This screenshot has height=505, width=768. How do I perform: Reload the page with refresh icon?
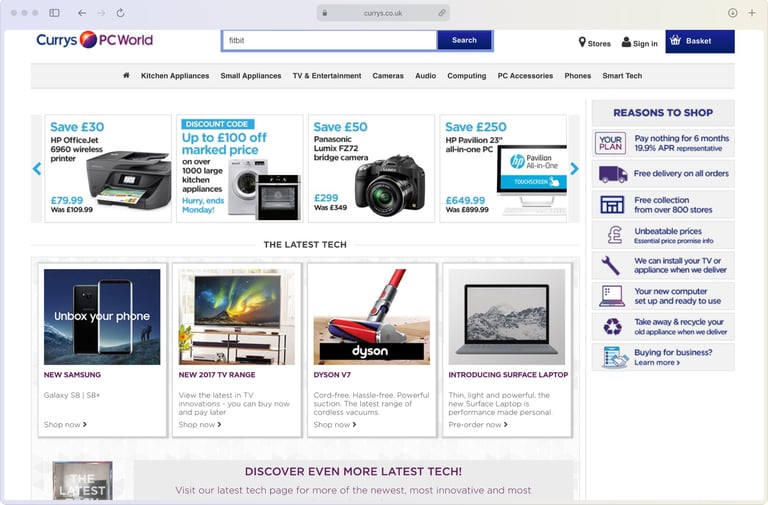coord(120,13)
